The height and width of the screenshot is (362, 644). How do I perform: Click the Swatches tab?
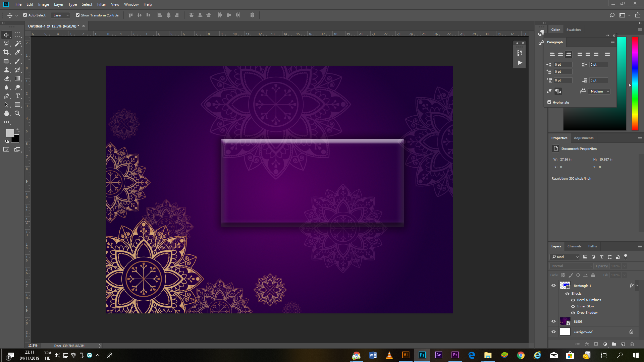[x=574, y=29]
